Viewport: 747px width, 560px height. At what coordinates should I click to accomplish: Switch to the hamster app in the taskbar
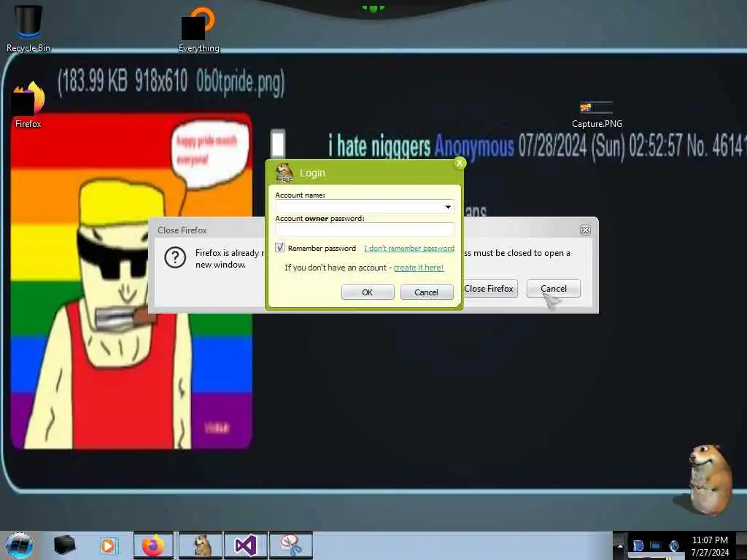[201, 545]
